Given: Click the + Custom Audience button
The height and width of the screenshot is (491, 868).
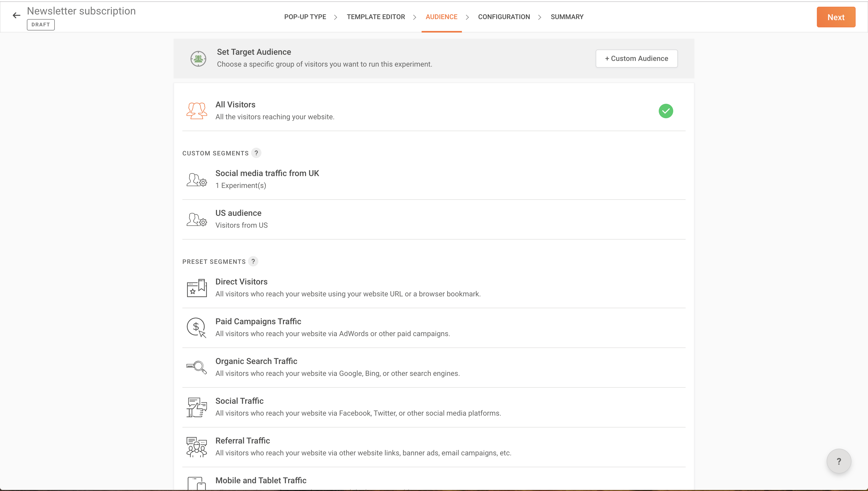Looking at the screenshot, I should tap(637, 59).
